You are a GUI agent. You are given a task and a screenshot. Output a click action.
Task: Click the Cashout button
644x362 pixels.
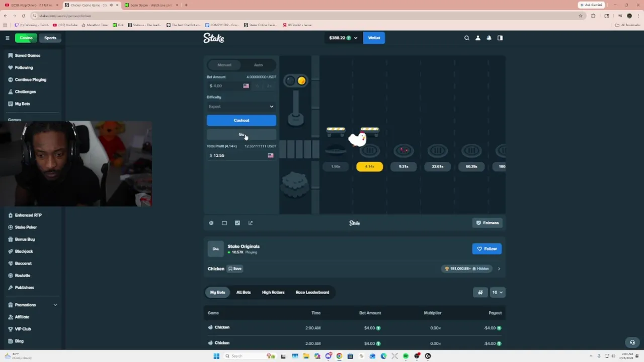pyautogui.click(x=241, y=120)
